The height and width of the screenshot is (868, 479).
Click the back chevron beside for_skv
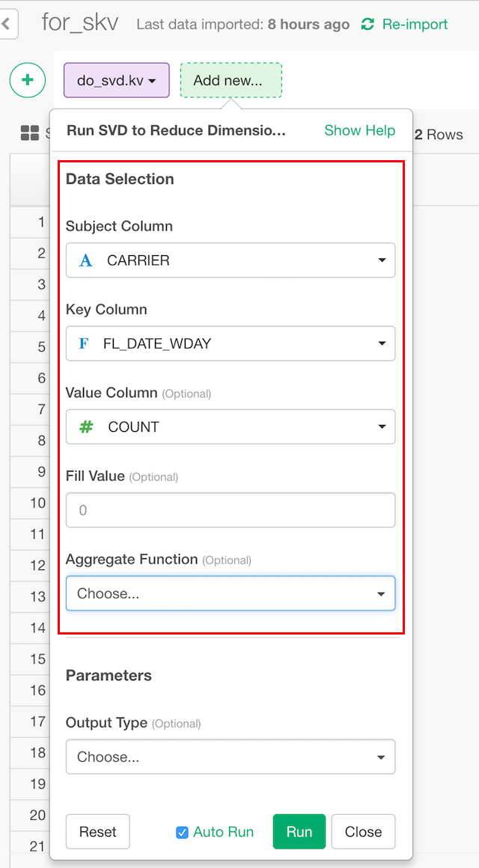pos(7,25)
